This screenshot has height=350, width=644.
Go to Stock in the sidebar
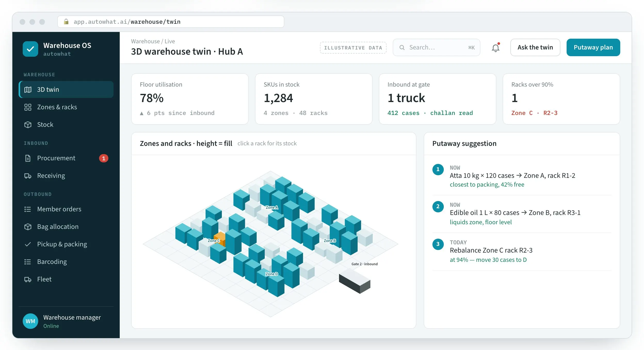[x=66, y=124]
